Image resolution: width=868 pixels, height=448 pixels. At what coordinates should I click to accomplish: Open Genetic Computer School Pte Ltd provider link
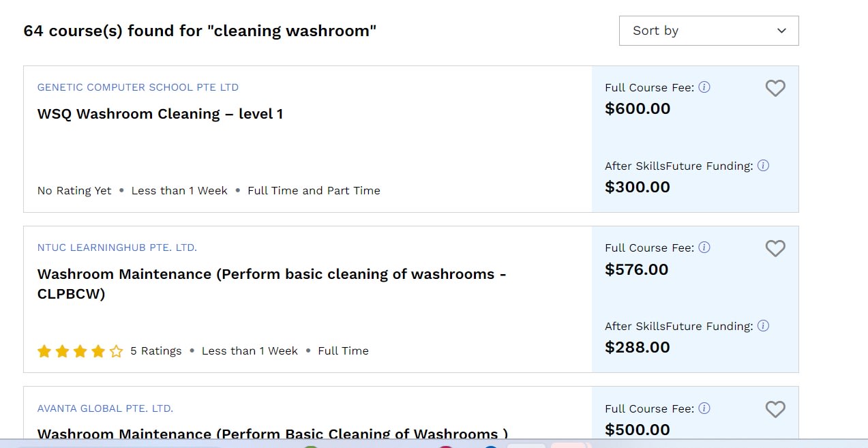[138, 87]
